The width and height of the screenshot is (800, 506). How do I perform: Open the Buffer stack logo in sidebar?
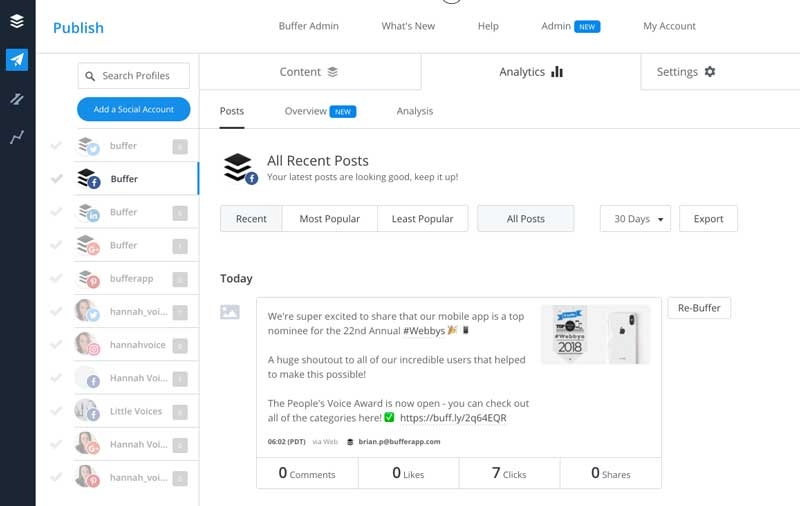point(17,21)
